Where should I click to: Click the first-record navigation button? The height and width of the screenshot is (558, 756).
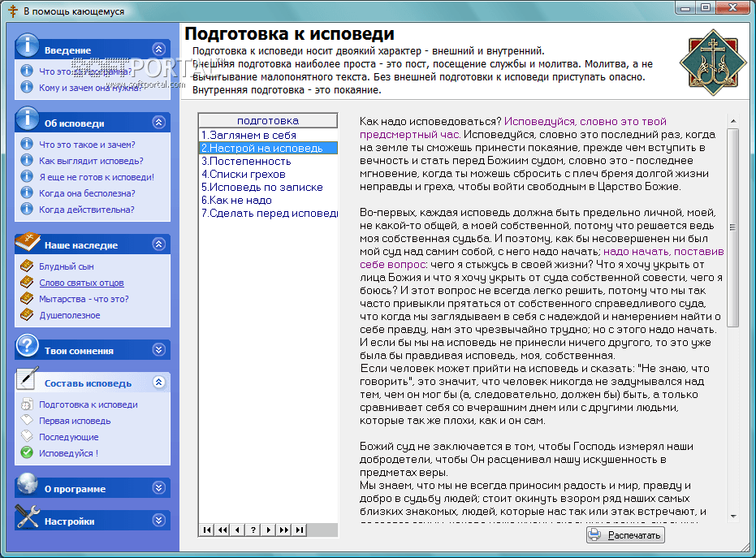(207, 530)
